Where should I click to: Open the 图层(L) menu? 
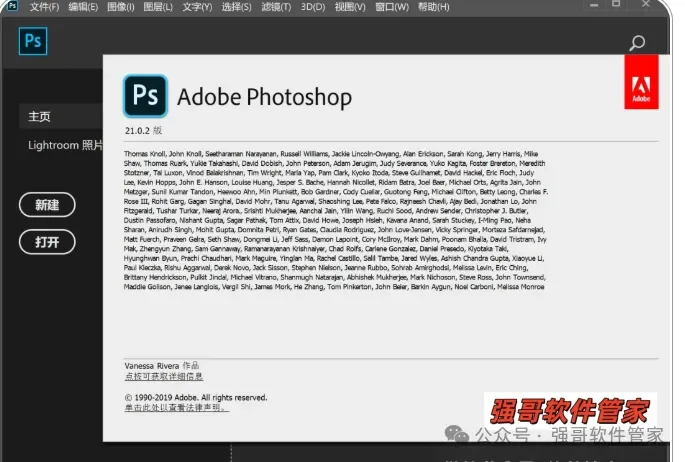tap(158, 7)
